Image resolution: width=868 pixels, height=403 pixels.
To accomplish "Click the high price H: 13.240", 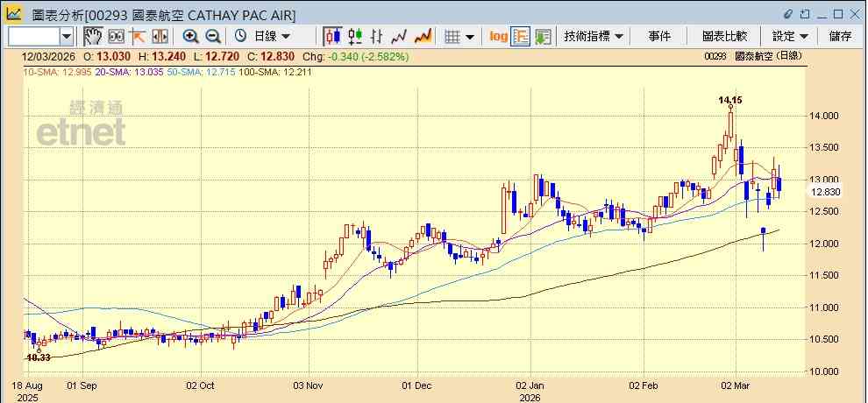I will pos(161,56).
